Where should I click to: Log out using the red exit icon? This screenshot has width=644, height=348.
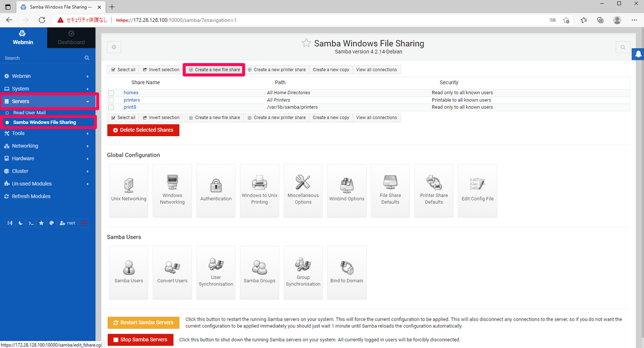[84, 223]
